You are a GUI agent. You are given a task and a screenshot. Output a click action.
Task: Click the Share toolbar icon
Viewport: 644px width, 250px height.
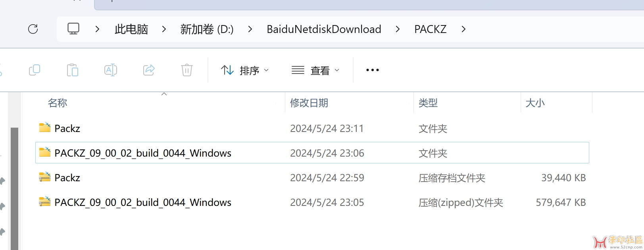point(149,70)
